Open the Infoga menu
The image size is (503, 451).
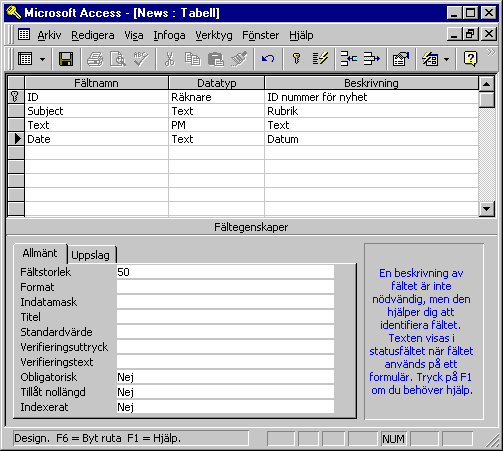click(169, 35)
